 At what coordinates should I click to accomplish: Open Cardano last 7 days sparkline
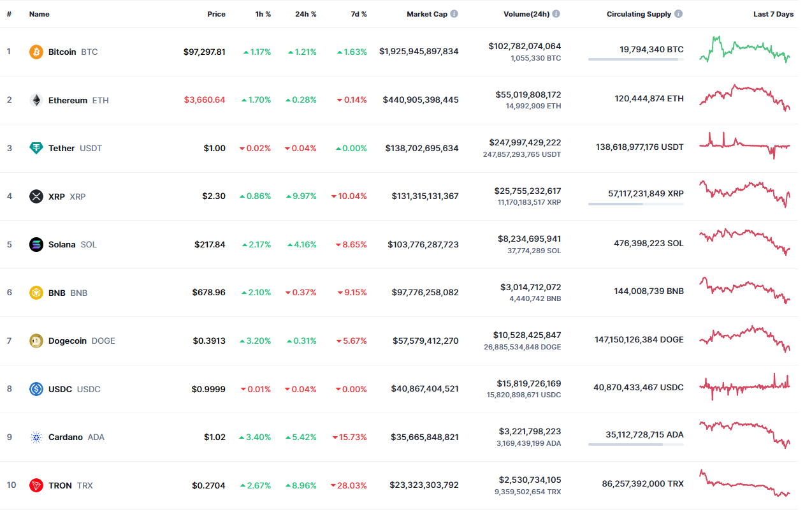[x=744, y=434]
